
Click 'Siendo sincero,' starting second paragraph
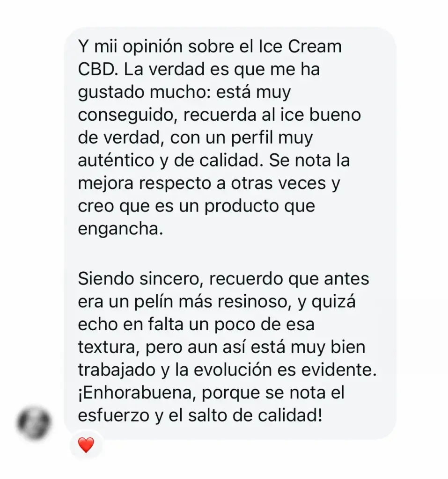coord(140,279)
